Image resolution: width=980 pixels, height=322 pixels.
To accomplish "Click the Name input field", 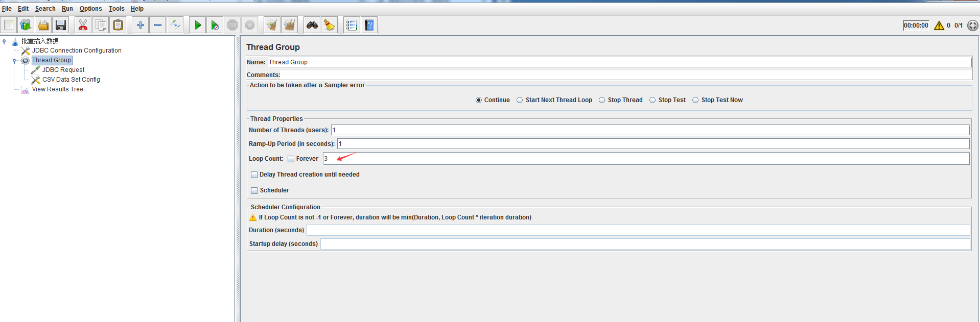I will (x=619, y=62).
